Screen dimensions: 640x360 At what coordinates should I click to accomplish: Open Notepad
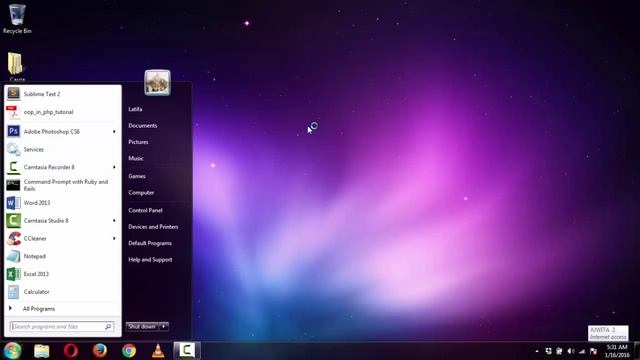62,256
